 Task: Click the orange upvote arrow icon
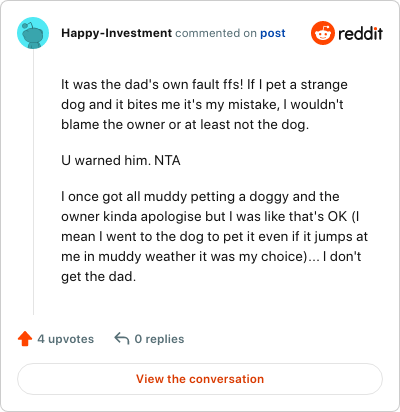click(25, 339)
